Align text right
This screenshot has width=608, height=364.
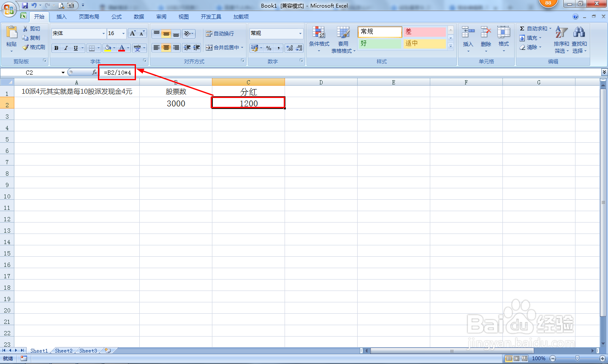point(176,48)
